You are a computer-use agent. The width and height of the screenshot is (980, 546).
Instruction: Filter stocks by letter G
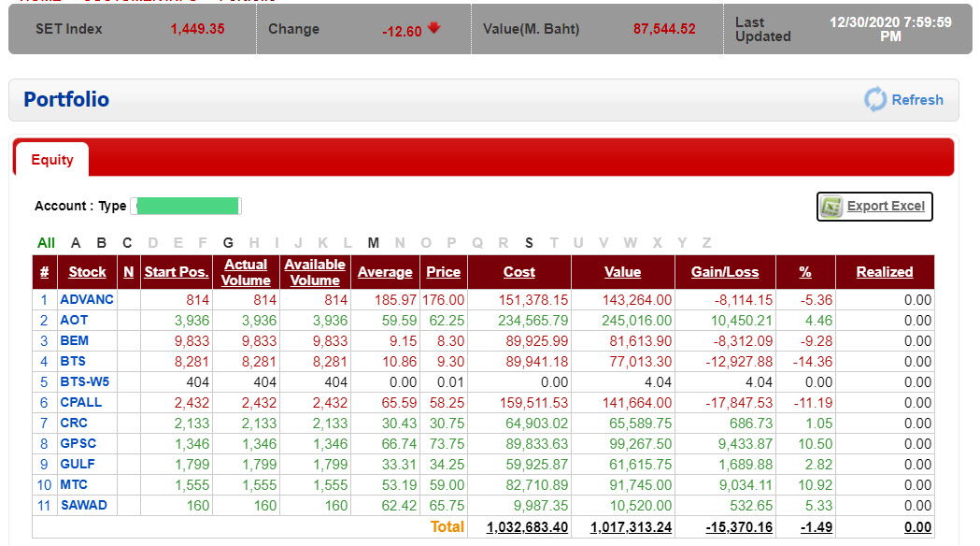point(228,243)
